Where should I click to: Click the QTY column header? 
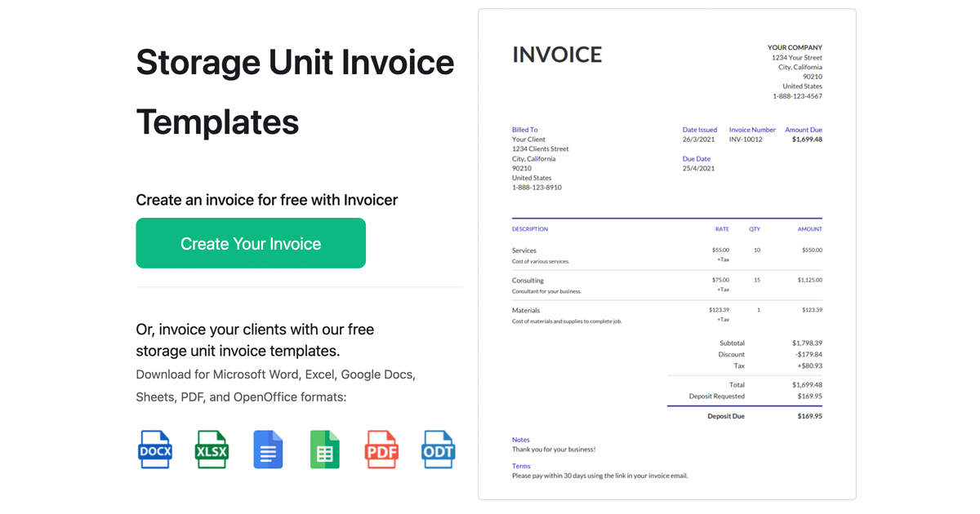755,229
